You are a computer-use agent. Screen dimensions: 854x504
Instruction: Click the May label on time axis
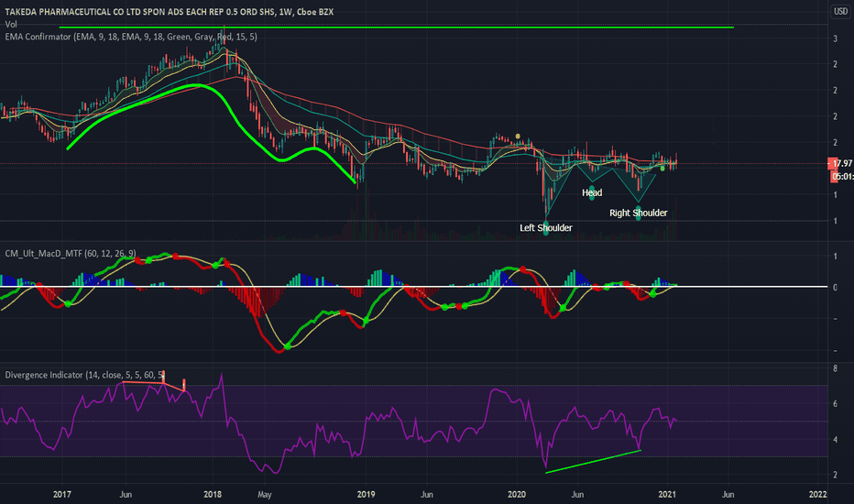264,494
